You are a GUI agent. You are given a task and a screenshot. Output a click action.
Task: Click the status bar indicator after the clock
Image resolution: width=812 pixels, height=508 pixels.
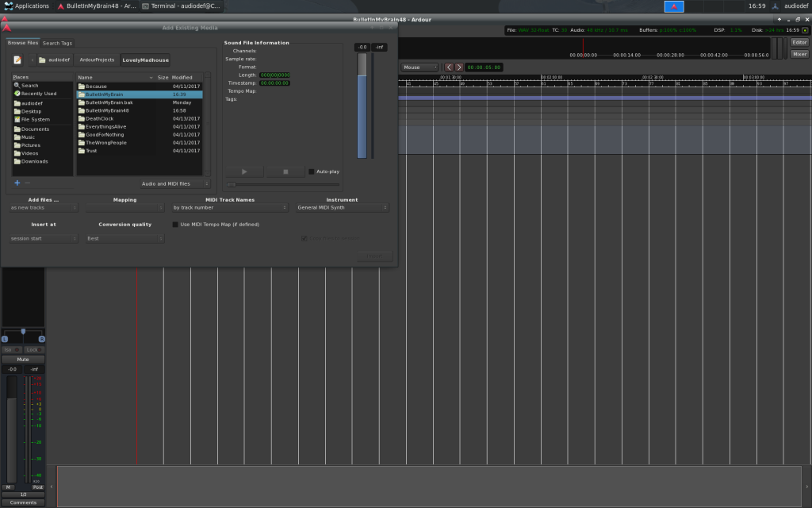[x=805, y=31]
